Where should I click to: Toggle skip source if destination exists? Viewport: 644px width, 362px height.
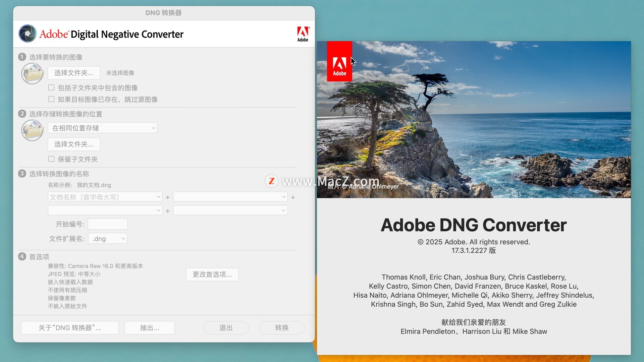pyautogui.click(x=51, y=99)
